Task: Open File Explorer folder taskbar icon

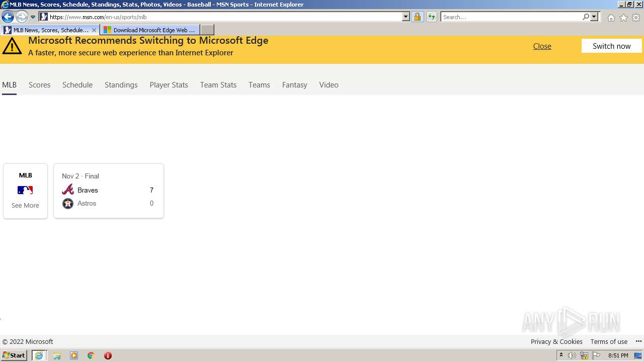Action: tap(57, 355)
